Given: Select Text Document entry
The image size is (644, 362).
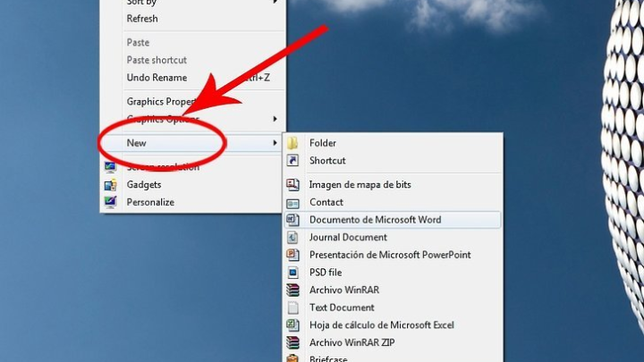Looking at the screenshot, I should [x=342, y=307].
